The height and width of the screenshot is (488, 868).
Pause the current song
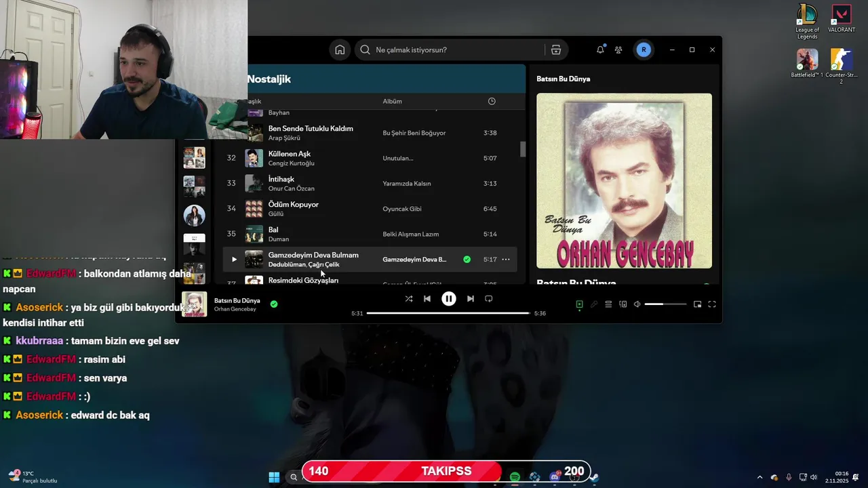tap(449, 298)
